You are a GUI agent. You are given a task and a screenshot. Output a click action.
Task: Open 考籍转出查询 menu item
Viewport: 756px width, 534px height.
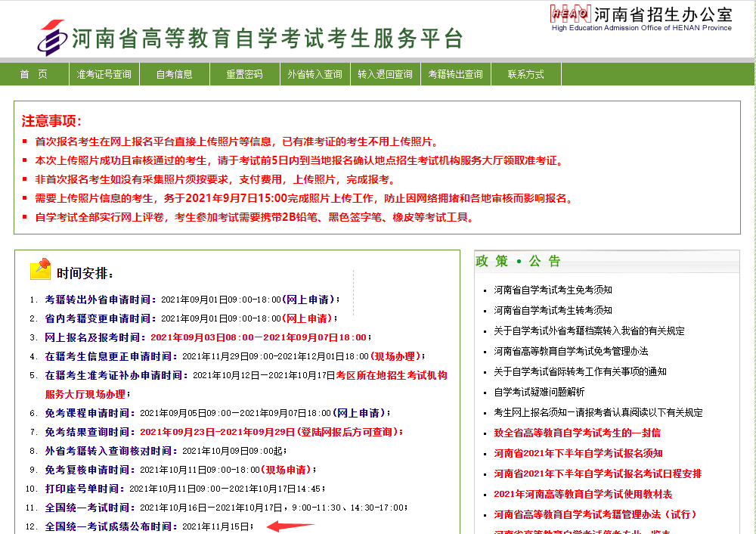click(455, 74)
